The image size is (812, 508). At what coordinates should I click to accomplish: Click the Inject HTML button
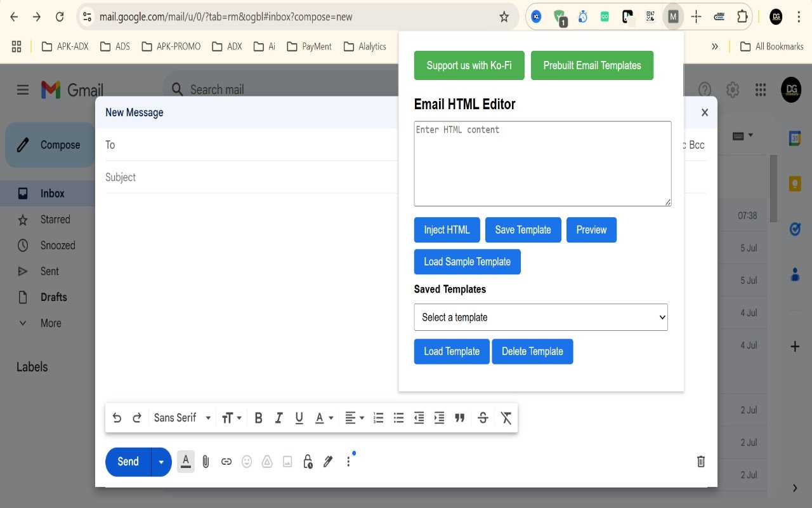point(447,230)
